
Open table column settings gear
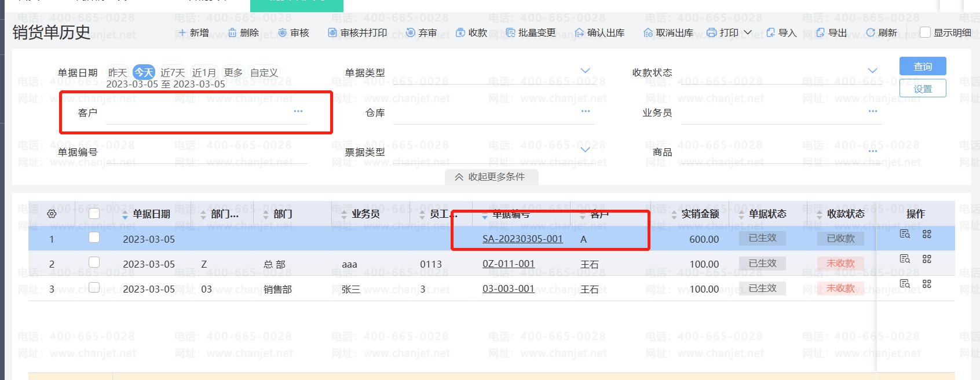point(52,214)
